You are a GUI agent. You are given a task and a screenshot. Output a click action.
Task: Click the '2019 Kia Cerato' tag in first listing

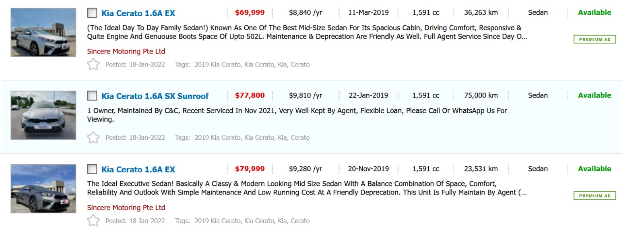pyautogui.click(x=217, y=64)
